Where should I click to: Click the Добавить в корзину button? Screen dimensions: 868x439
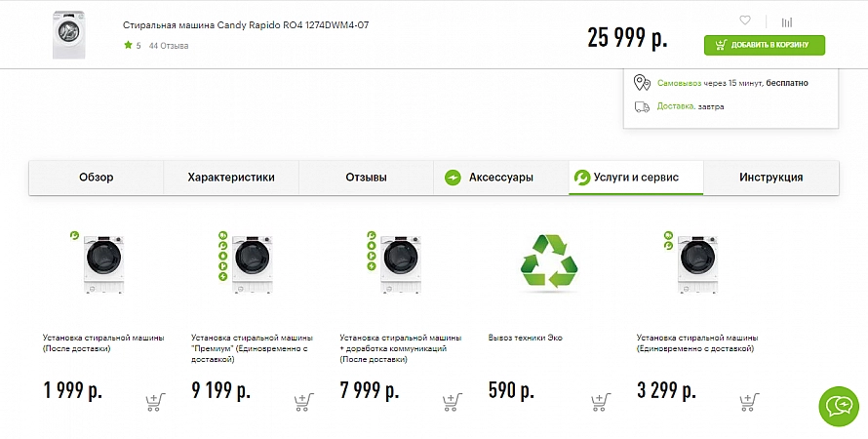[765, 45]
